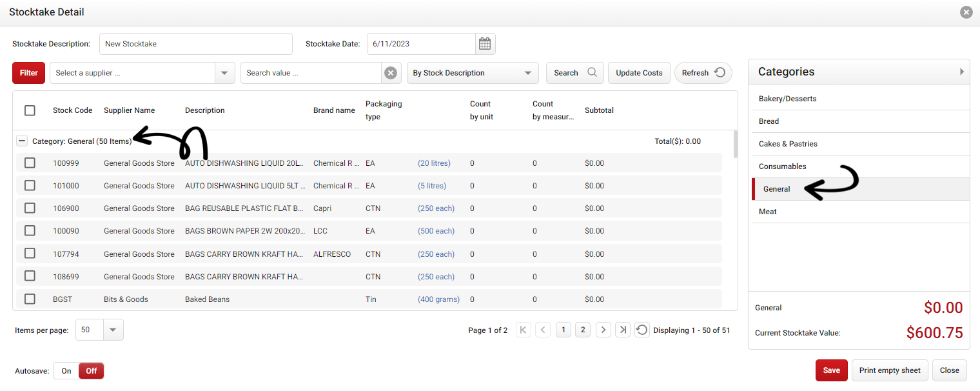Turn Autosave on
980x391 pixels.
pyautogui.click(x=65, y=370)
